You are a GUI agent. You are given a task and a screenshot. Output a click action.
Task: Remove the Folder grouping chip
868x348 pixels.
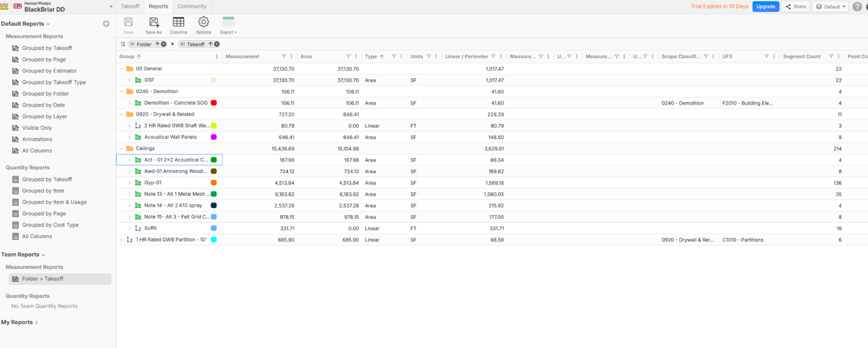point(164,44)
